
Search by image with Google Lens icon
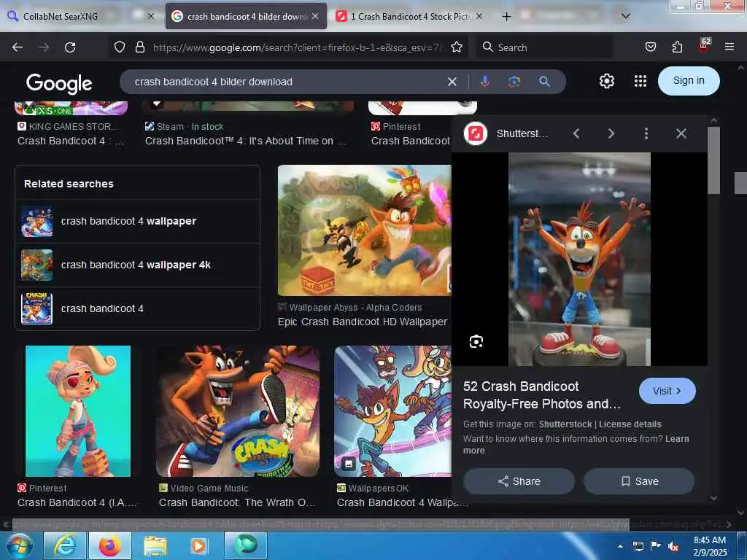(514, 82)
